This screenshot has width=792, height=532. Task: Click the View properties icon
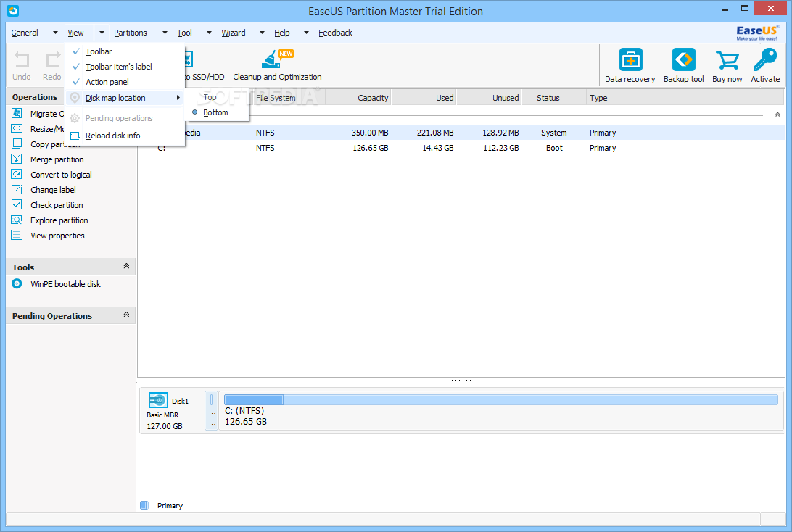[17, 235]
